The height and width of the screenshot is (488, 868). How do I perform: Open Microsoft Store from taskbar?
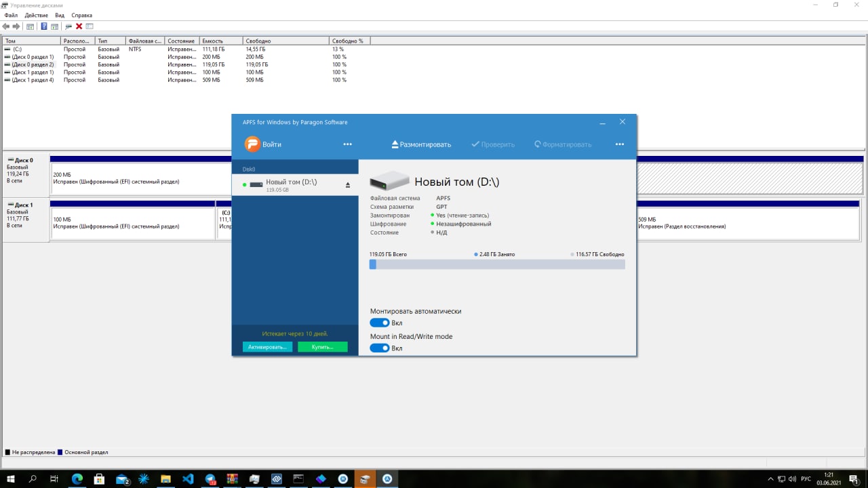(99, 479)
